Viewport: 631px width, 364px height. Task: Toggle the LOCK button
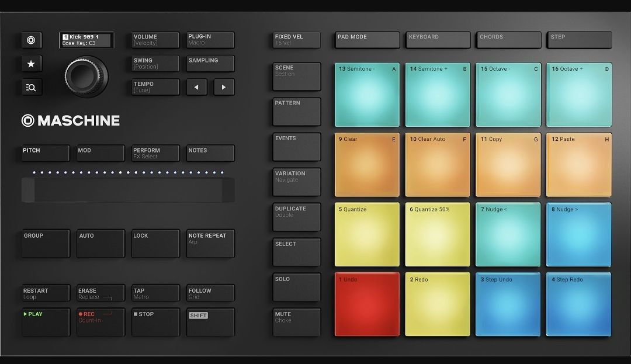coord(155,244)
